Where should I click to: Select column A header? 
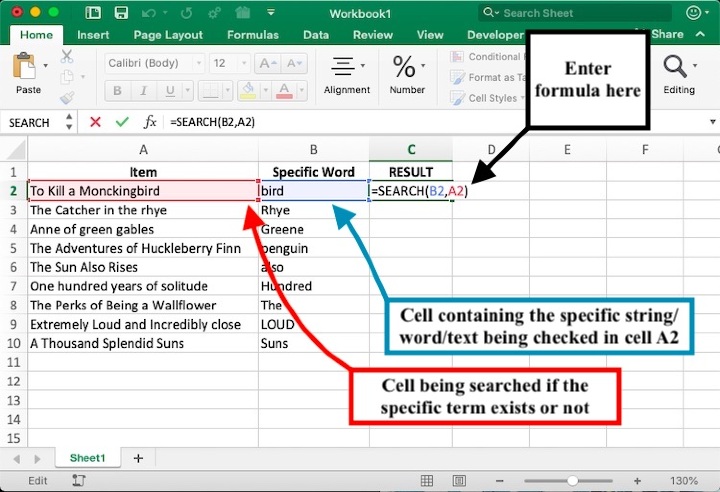(x=143, y=150)
